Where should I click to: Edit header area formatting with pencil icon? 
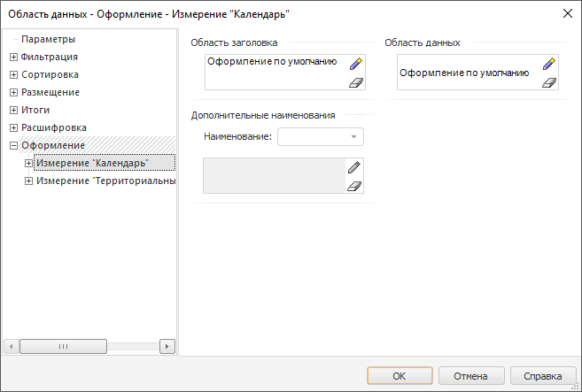(x=355, y=64)
